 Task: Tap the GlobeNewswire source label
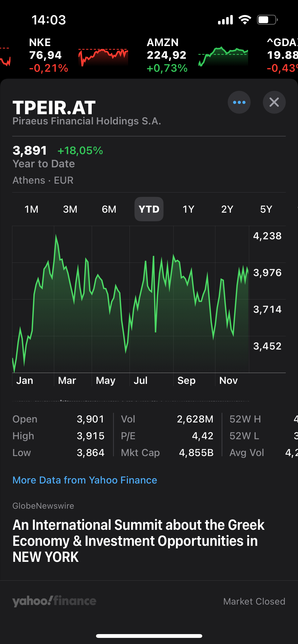coord(43,506)
